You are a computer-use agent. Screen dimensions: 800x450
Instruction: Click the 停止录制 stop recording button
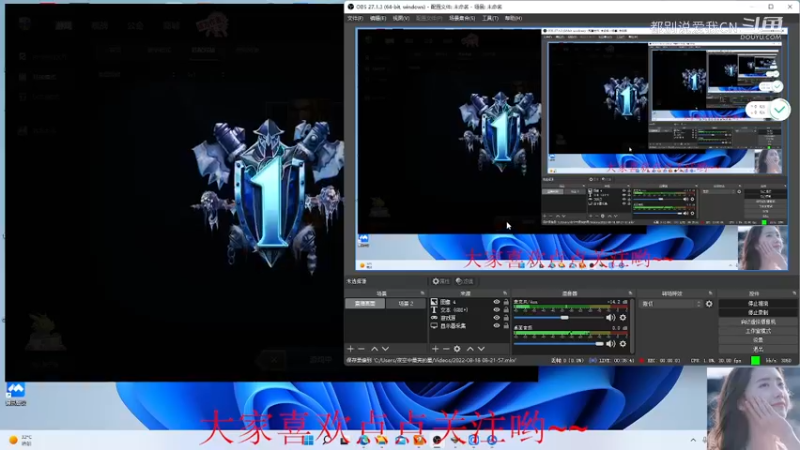(758, 313)
